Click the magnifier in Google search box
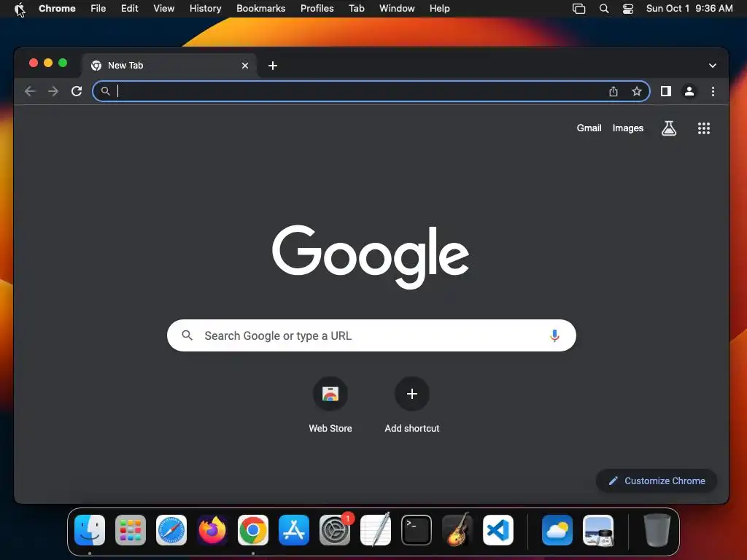This screenshot has height=560, width=747. tap(187, 335)
